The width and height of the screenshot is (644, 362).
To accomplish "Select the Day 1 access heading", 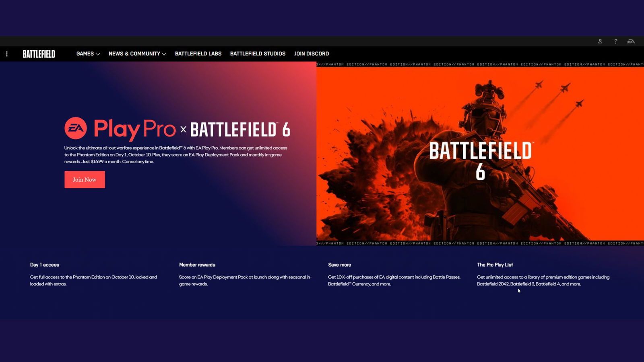I will click(x=45, y=265).
